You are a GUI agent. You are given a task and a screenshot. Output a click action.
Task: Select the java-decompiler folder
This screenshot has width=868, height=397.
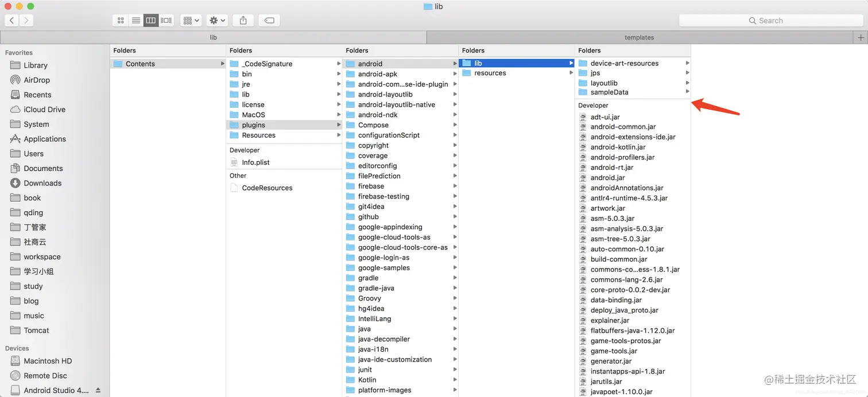click(401, 339)
